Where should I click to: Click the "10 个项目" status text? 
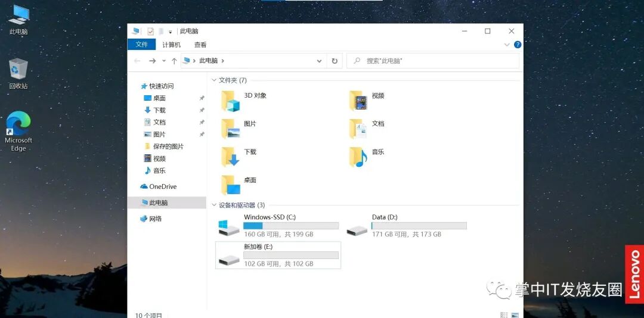[148, 315]
